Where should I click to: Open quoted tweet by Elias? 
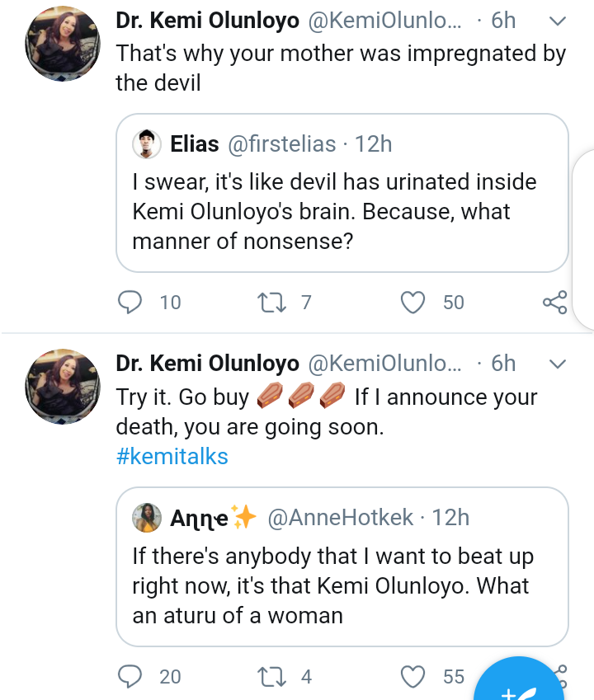coord(342,210)
